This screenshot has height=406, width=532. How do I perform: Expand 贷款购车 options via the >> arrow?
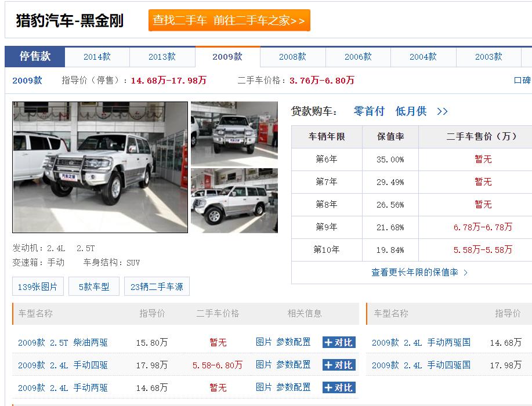[441, 111]
